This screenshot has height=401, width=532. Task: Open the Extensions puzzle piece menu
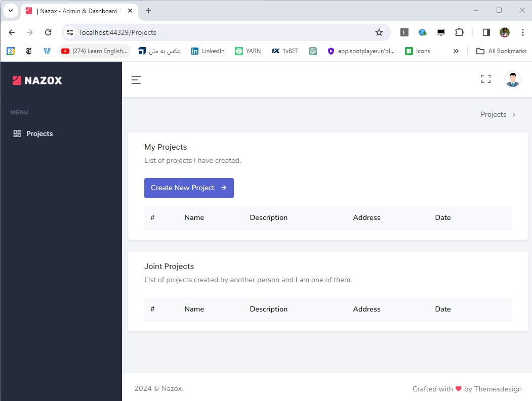point(459,32)
